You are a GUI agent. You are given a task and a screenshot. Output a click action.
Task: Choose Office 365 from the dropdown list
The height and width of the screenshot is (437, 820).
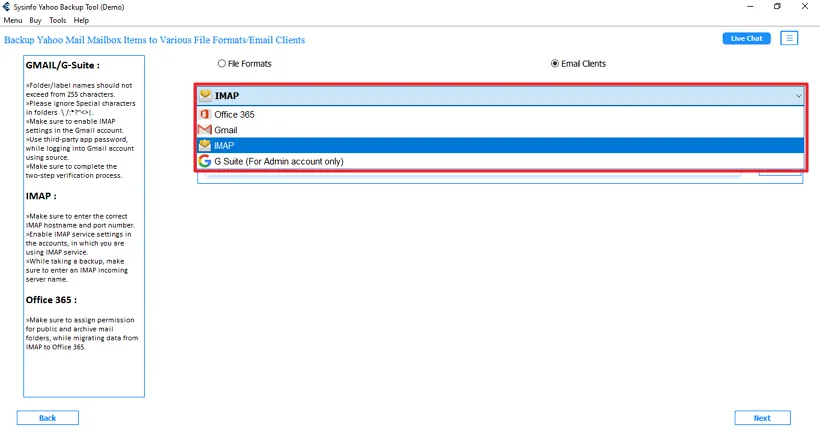(500, 114)
